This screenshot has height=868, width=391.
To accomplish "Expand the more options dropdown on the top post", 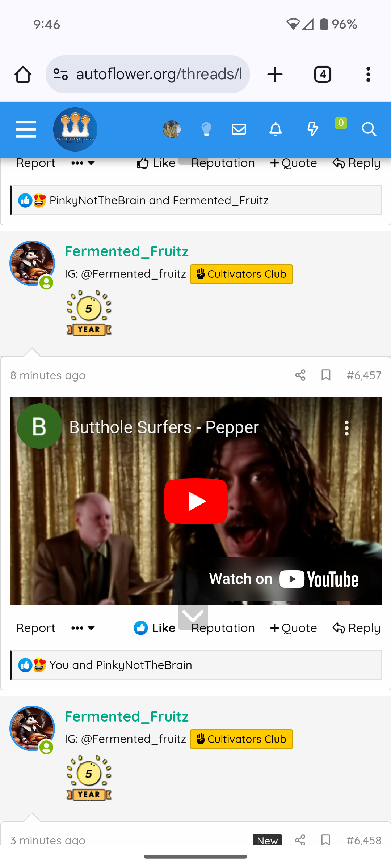I will pyautogui.click(x=83, y=163).
